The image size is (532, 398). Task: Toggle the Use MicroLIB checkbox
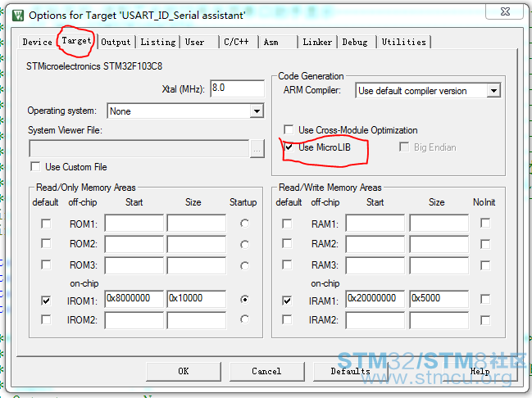tap(289, 147)
